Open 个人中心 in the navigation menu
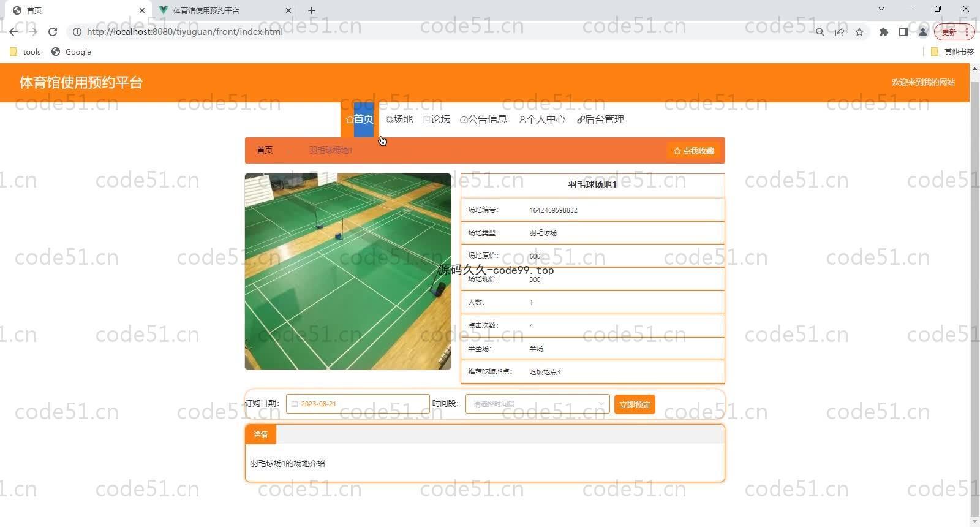Viewport: 980px width, 527px height. (542, 119)
